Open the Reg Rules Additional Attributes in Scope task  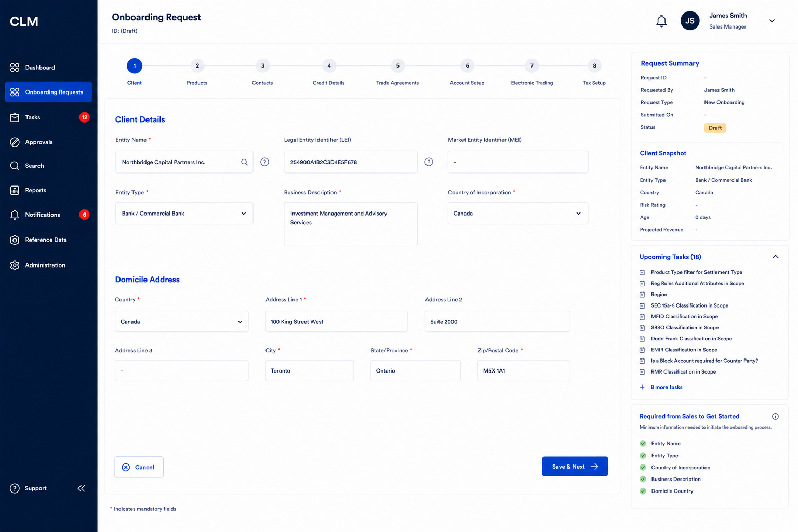click(697, 284)
